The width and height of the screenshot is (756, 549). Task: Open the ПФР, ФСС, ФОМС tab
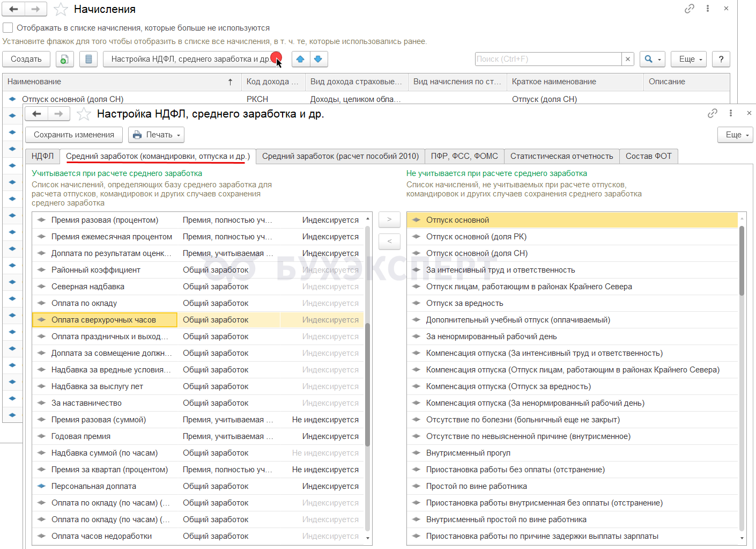coord(464,156)
